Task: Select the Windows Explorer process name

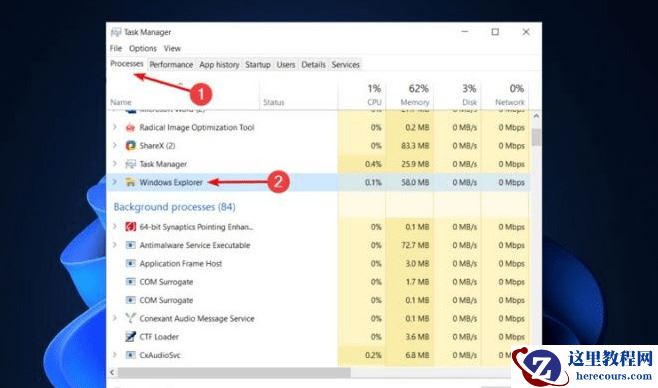Action: (171, 182)
